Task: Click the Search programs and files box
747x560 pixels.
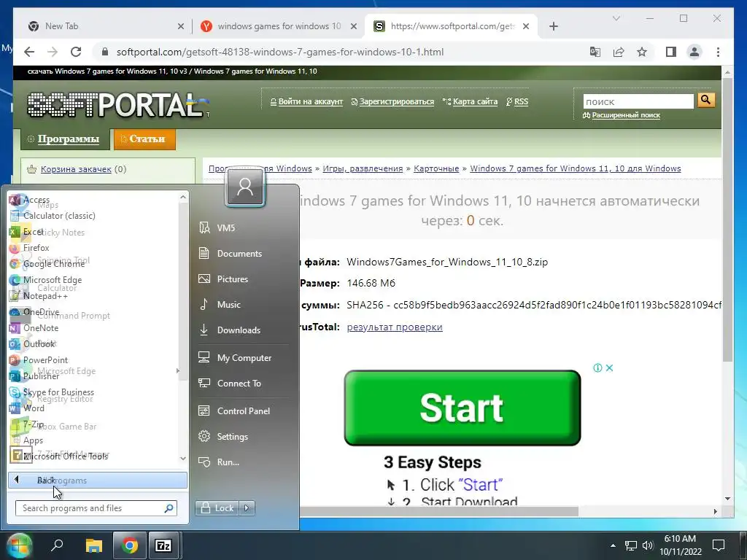Action: [x=96, y=508]
